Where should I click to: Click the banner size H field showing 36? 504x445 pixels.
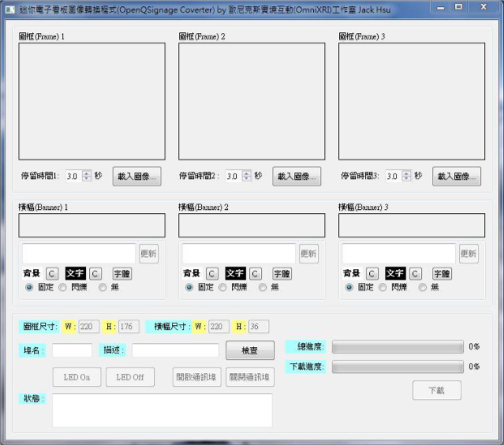click(x=259, y=327)
